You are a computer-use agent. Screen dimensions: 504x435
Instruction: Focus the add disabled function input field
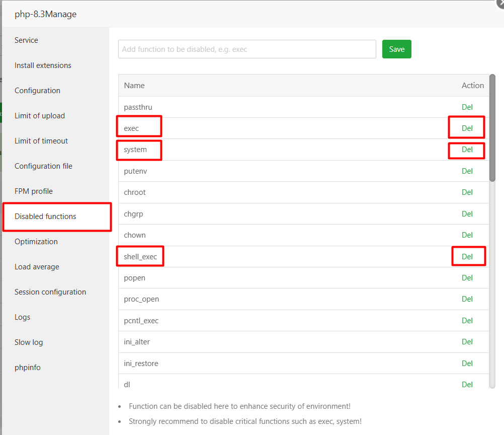pos(247,49)
